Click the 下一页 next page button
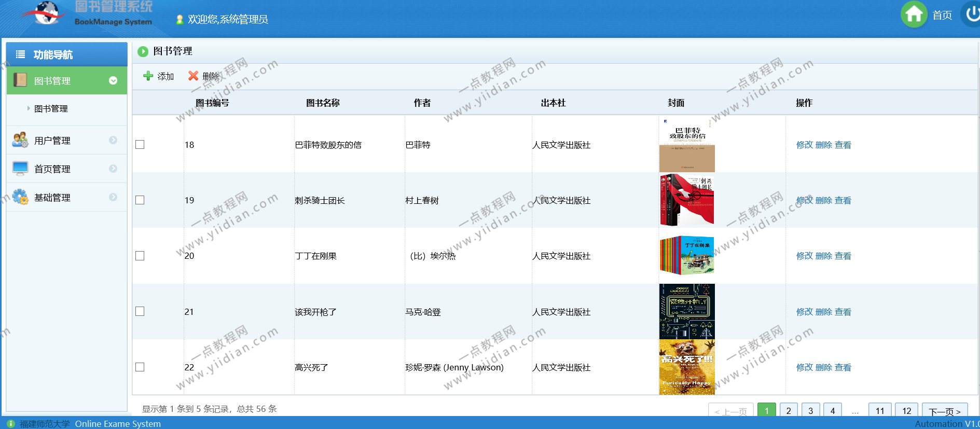 (945, 410)
